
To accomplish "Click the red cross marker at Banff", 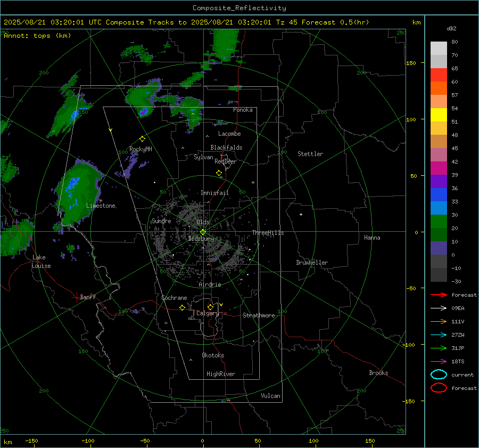I will pyautogui.click(x=76, y=297).
